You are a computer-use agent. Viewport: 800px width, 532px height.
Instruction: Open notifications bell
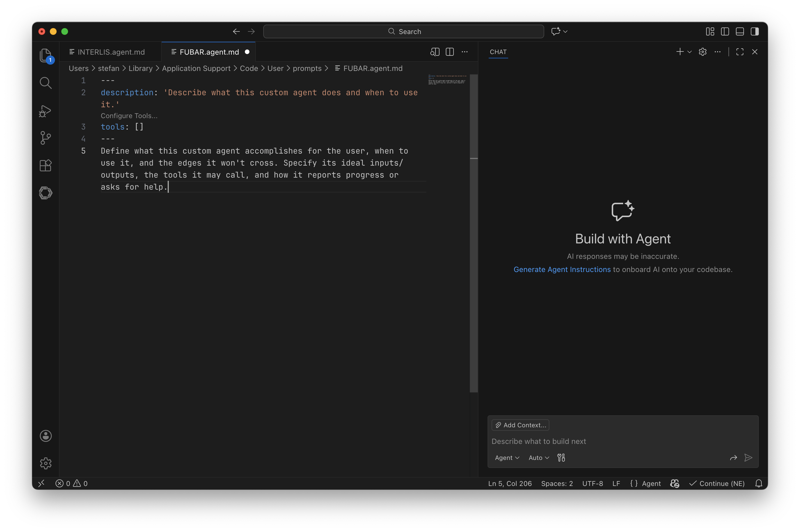pos(759,483)
